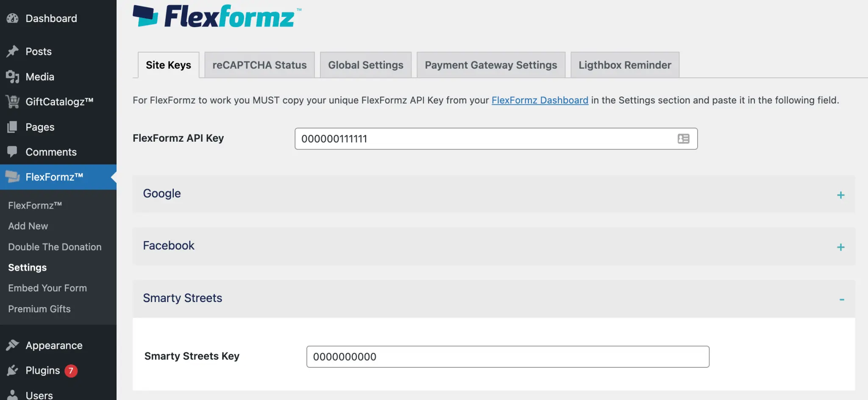Collapse the Smarty Streets section
The image size is (868, 400).
[842, 299]
